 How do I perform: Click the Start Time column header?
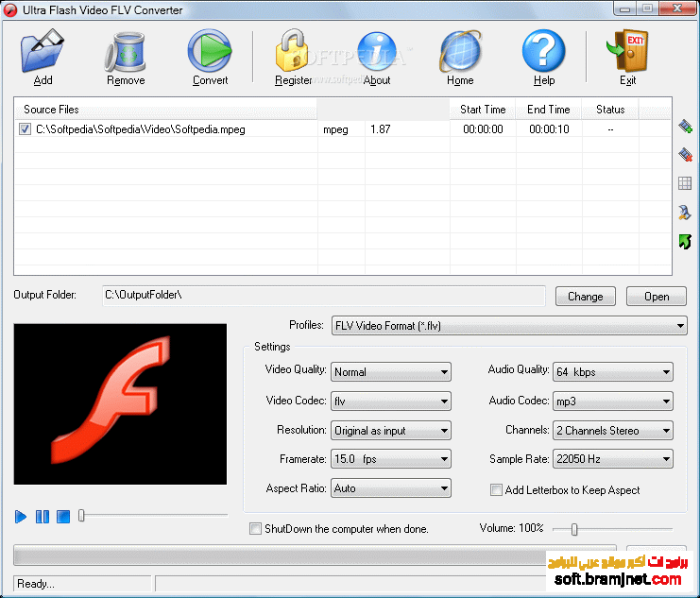(483, 110)
